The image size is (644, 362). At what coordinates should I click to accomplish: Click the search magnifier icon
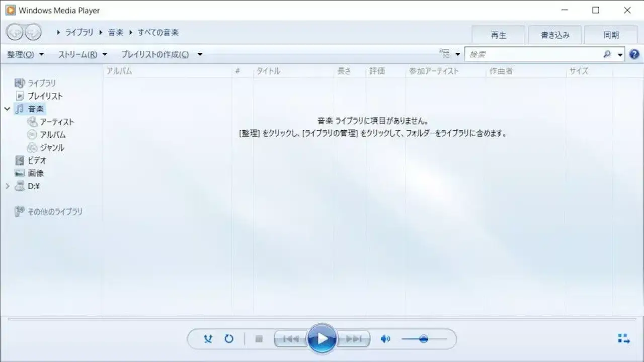(x=607, y=54)
